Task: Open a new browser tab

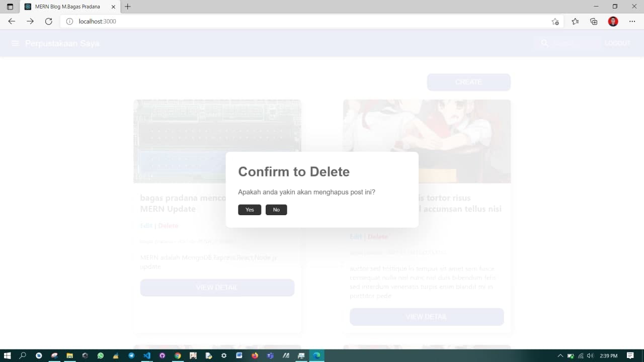Action: coord(128,7)
